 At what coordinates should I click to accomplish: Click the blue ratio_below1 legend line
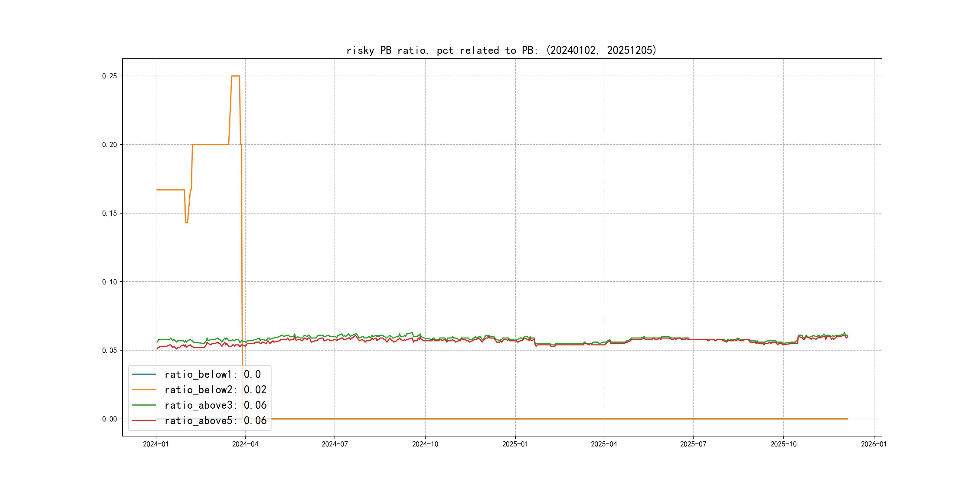coord(144,374)
